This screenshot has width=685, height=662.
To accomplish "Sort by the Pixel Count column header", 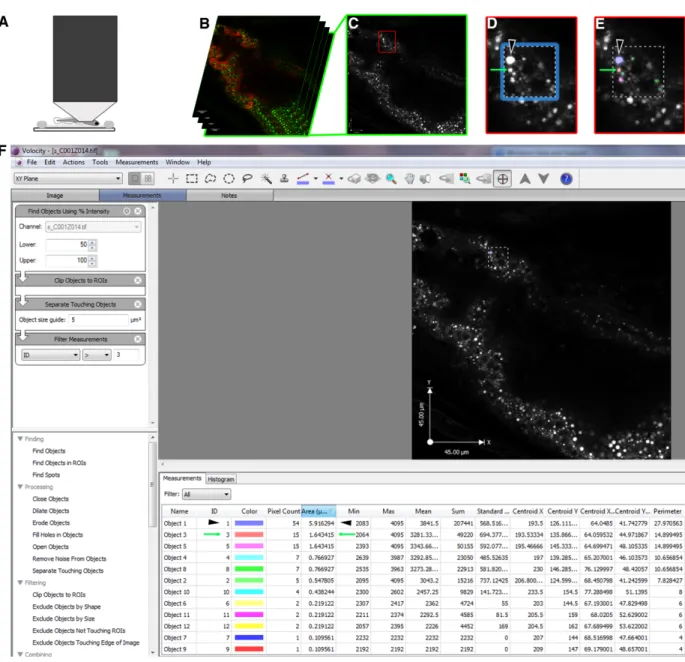I will click(x=284, y=511).
